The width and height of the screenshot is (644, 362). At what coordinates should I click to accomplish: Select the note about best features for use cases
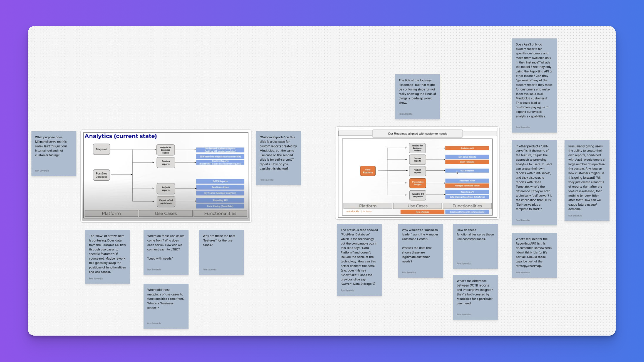pos(221,252)
